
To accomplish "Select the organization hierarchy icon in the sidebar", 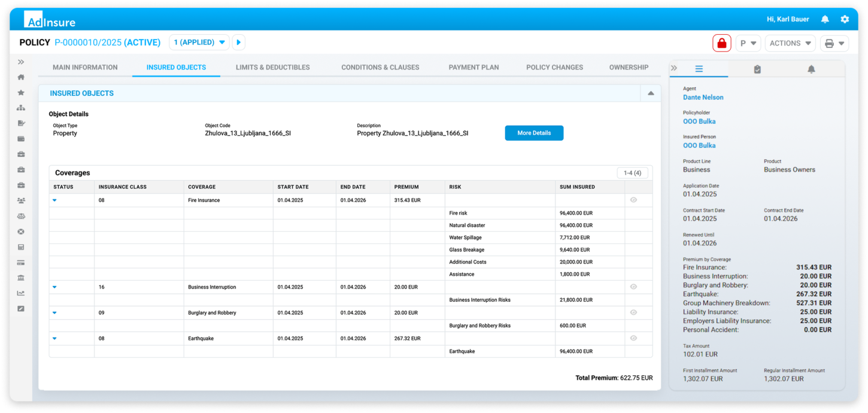I will (20, 107).
